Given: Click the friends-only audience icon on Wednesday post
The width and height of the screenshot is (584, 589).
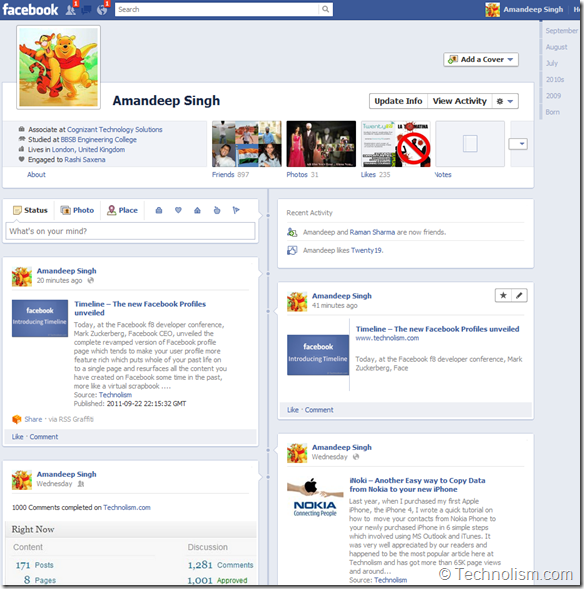Looking at the screenshot, I should point(81,484).
